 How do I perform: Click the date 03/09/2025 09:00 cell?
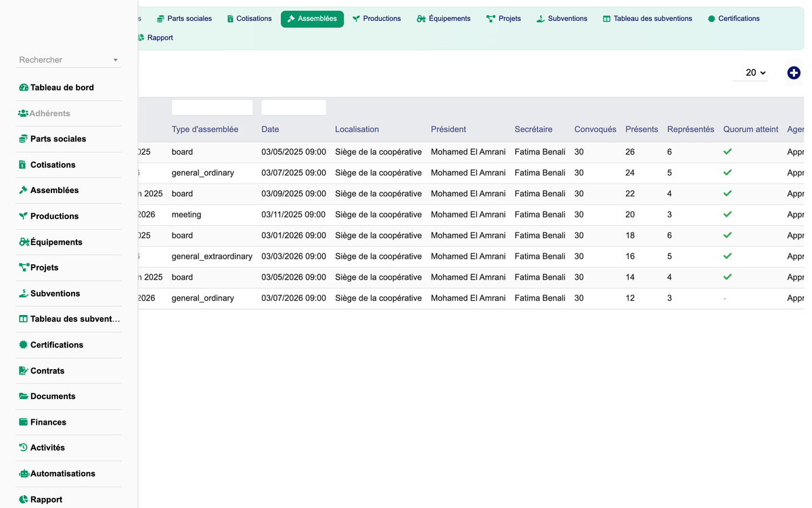(294, 194)
